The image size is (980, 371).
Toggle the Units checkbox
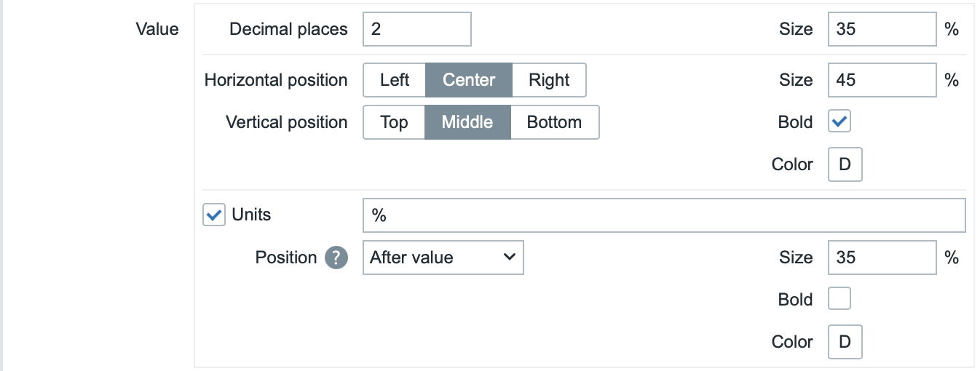[213, 215]
